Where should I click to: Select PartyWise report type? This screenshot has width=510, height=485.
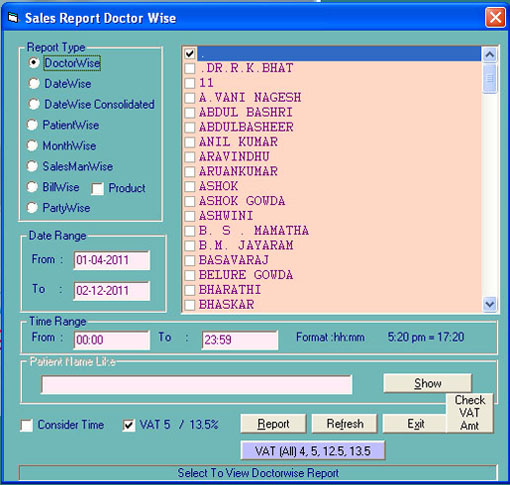pos(32,208)
